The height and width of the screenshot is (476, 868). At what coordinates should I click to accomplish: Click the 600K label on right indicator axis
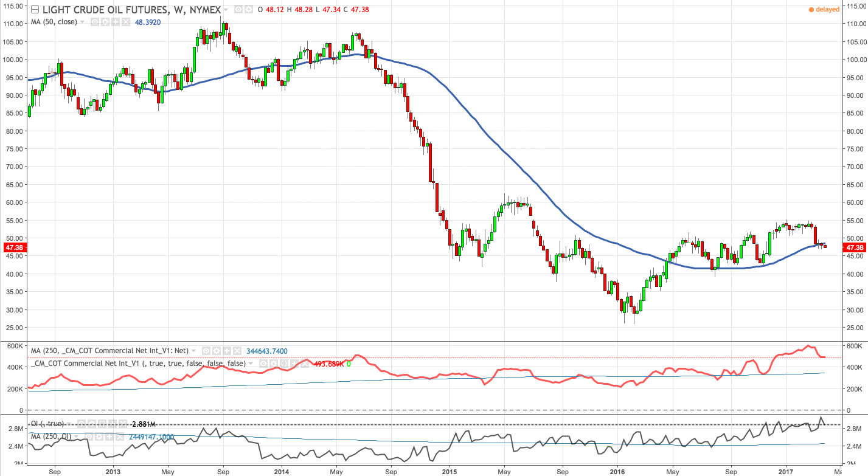coord(853,346)
